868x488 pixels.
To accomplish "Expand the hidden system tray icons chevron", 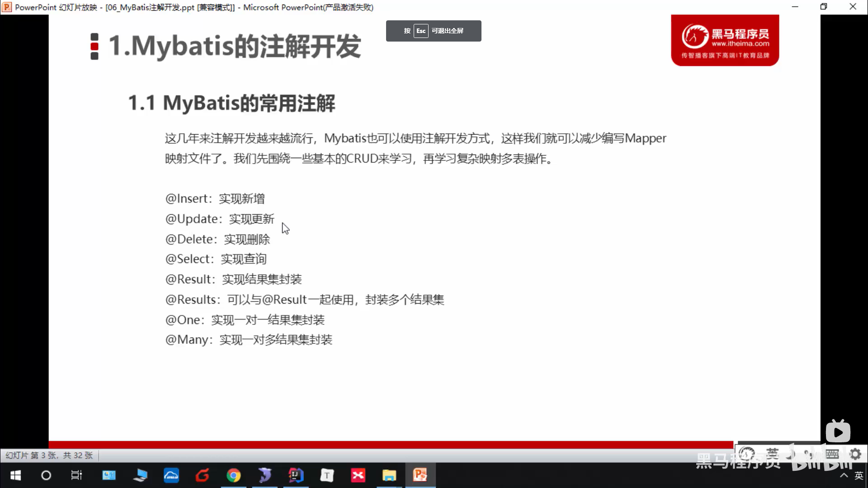I will [844, 475].
